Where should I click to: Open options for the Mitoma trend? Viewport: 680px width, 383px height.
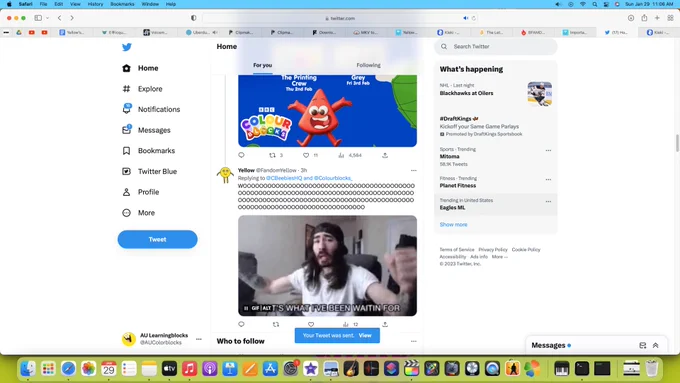(548, 151)
